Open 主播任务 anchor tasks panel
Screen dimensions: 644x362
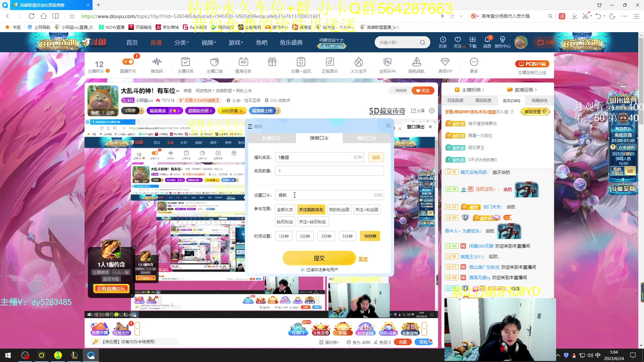point(185,64)
